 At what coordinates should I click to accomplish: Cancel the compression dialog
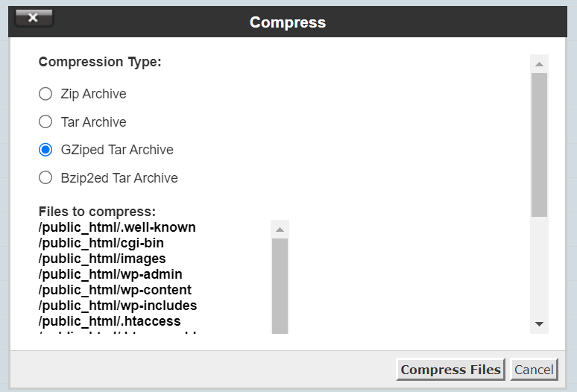pos(534,370)
